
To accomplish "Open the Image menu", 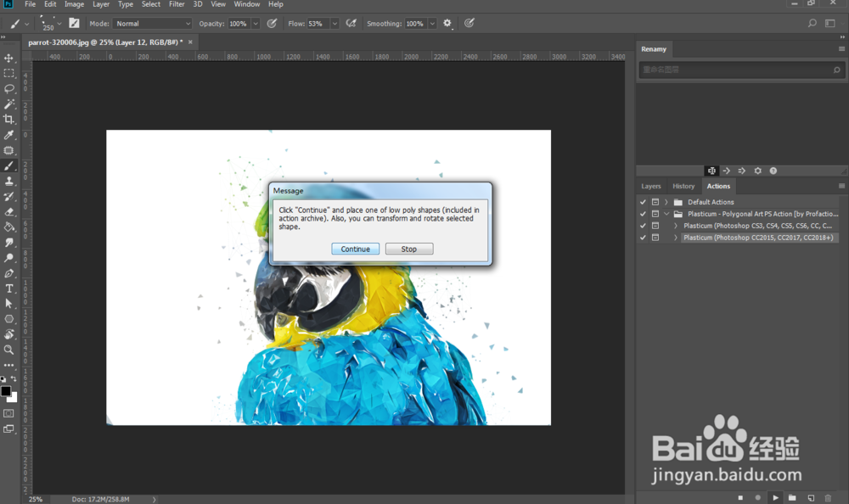I will click(74, 4).
